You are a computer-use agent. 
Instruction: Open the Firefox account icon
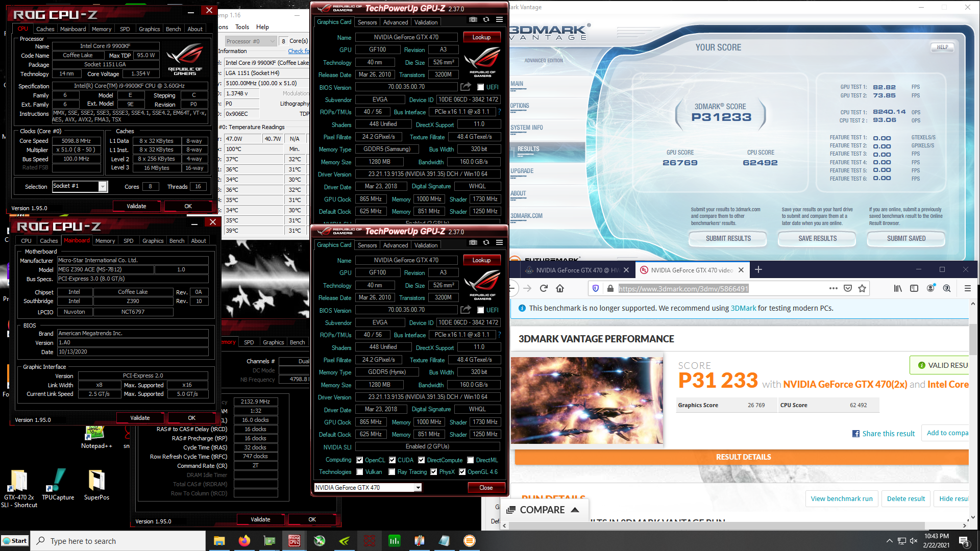pyautogui.click(x=931, y=289)
